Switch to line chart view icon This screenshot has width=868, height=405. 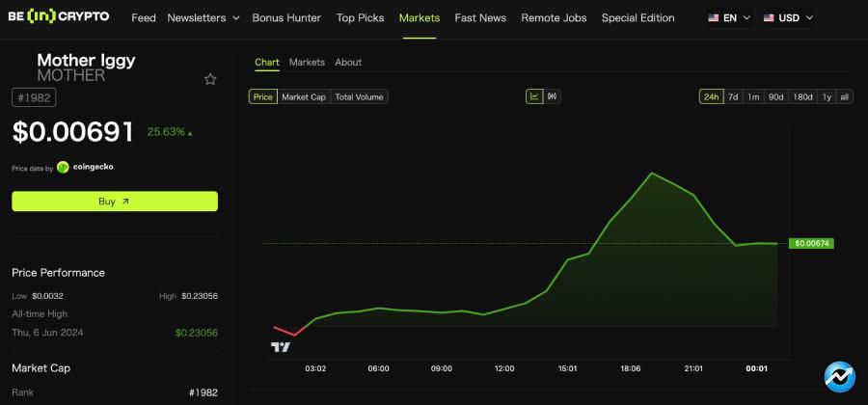coord(534,96)
